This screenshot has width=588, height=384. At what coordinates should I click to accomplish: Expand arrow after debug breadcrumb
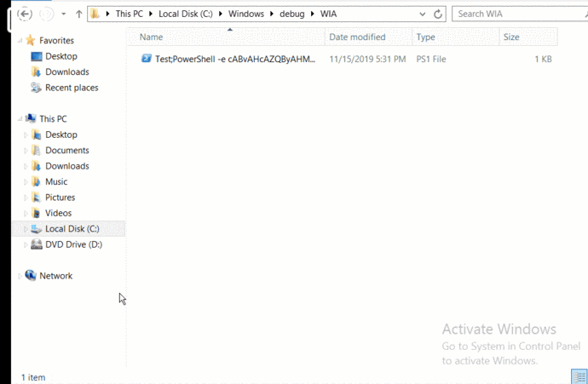pos(313,14)
